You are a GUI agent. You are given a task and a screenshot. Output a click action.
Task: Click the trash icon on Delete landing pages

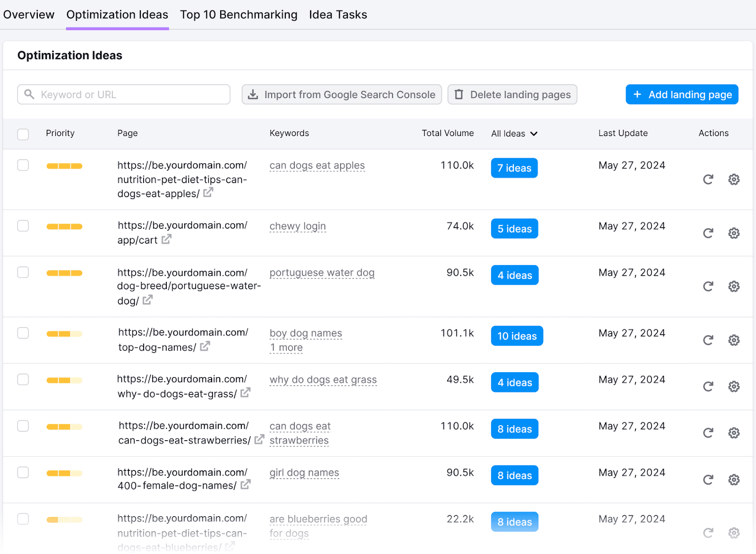(459, 94)
